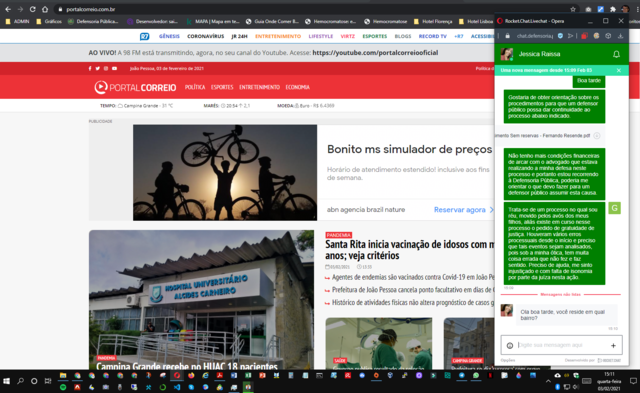The height and width of the screenshot is (393, 640).
Task: Open the BLOGS menu item
Action: tap(403, 36)
